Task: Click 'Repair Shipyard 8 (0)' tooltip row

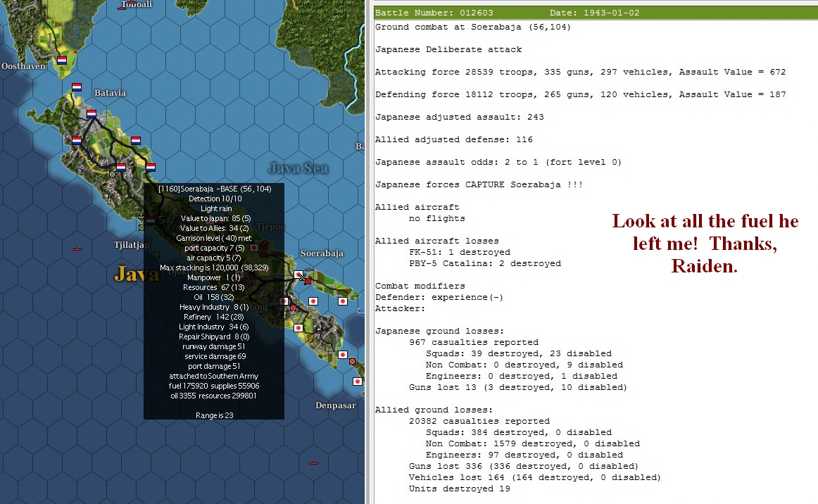Action: pos(214,337)
